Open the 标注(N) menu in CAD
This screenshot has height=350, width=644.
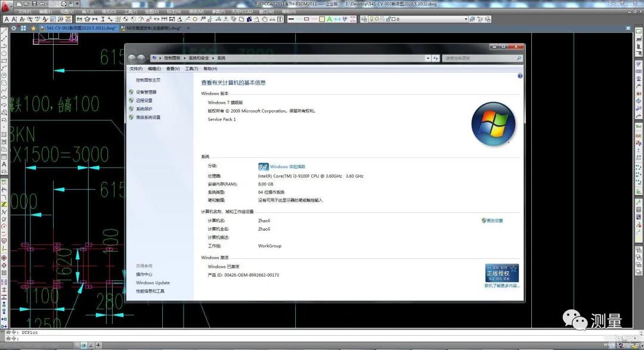coord(174,11)
